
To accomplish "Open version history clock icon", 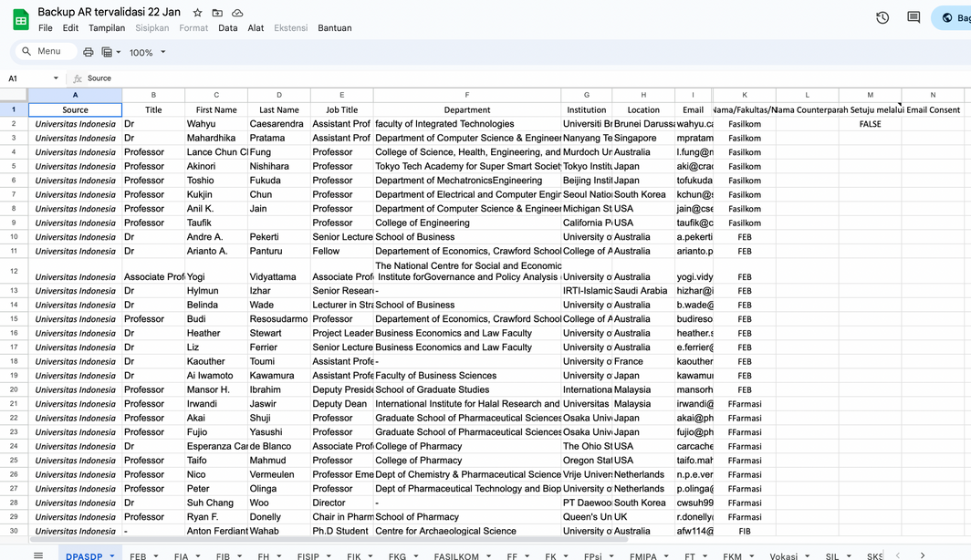I will coord(882,18).
